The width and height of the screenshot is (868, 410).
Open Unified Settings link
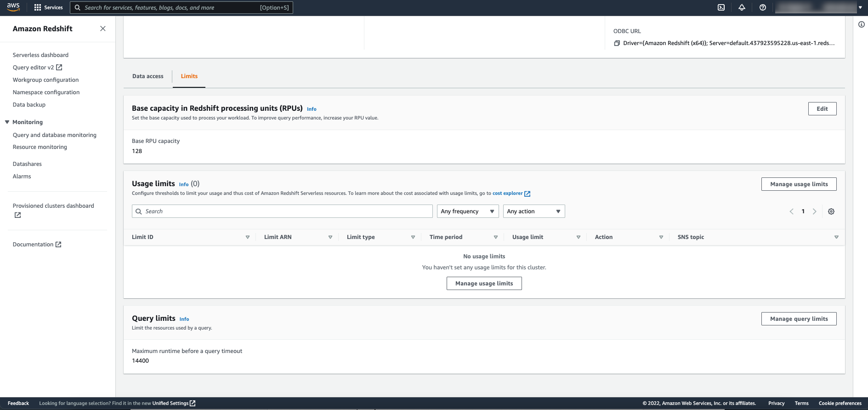[170, 404]
